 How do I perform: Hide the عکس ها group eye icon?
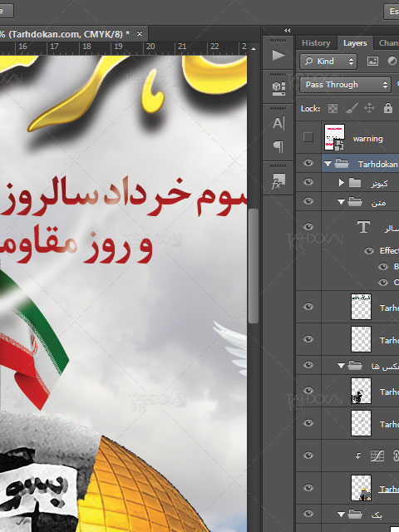(308, 365)
